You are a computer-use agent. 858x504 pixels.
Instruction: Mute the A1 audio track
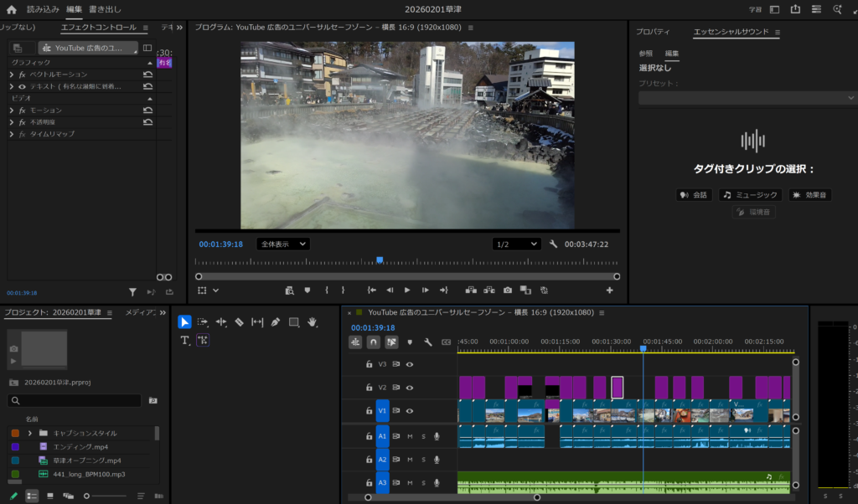coord(410,436)
